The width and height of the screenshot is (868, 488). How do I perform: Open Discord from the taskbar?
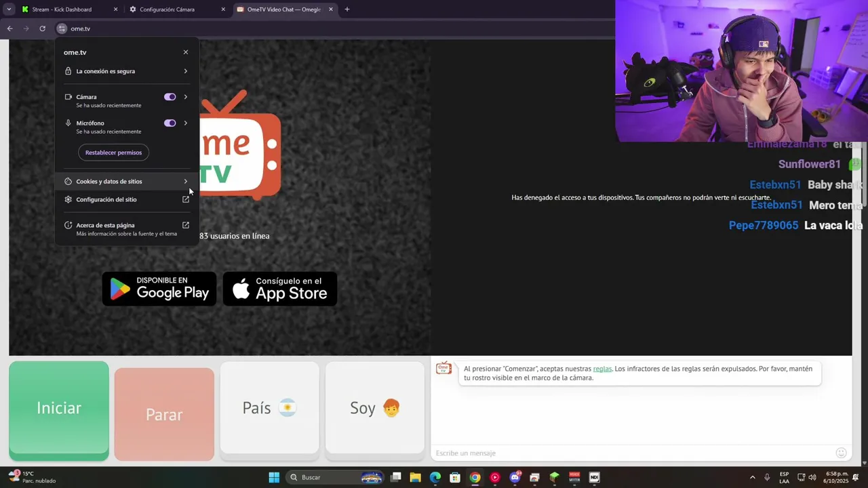(x=515, y=477)
